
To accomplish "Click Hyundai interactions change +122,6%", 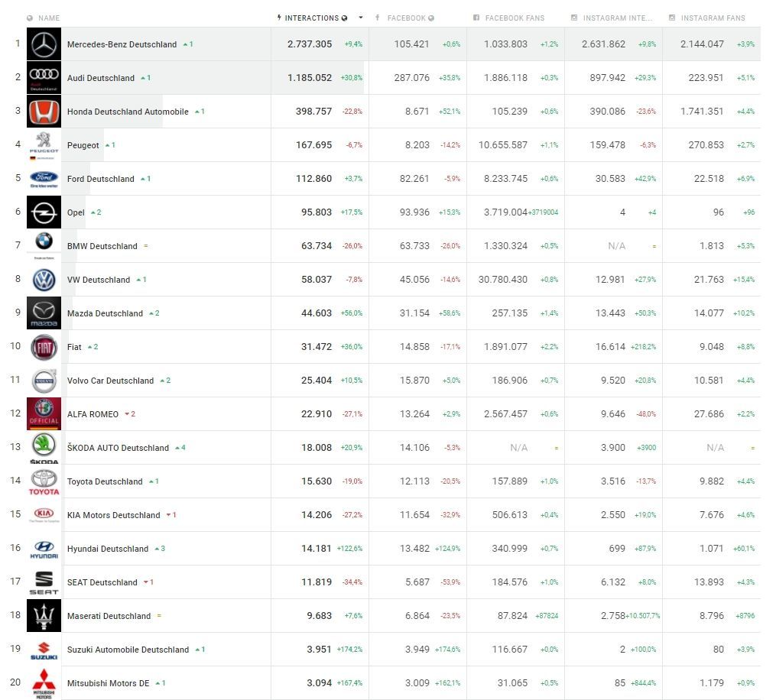I will click(349, 548).
